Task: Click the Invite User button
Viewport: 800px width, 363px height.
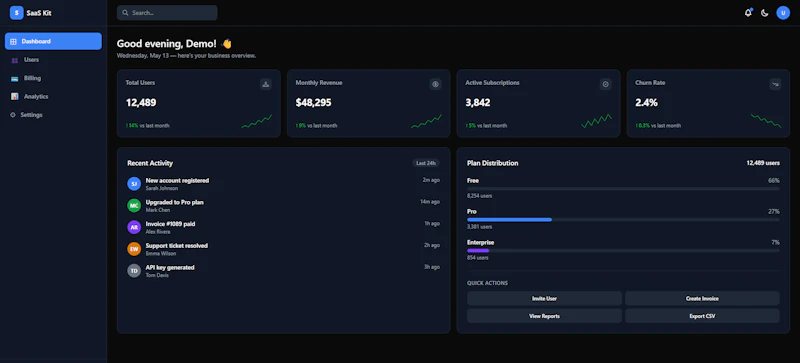Action: click(x=544, y=299)
